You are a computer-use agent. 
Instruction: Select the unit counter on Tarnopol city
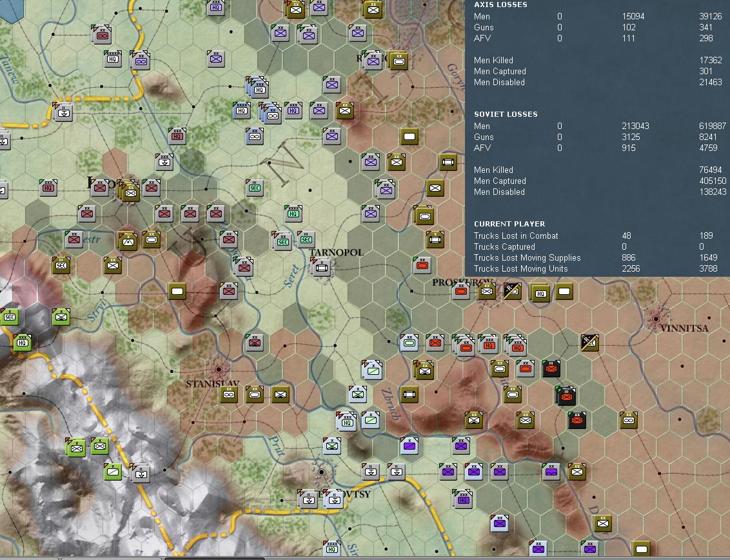coord(321,267)
